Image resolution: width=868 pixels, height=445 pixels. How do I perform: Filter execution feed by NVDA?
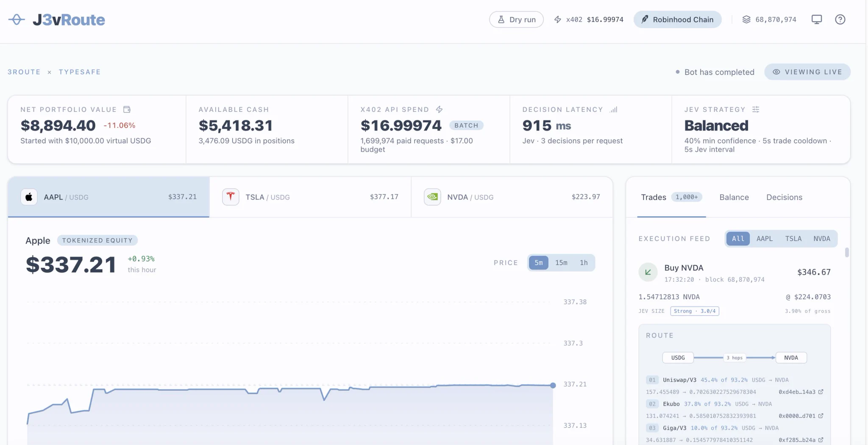point(822,239)
